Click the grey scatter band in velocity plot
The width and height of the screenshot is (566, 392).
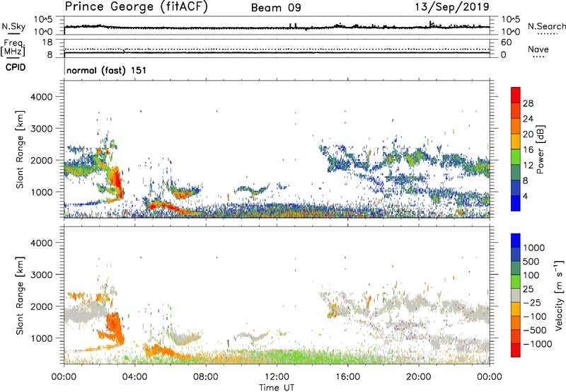pyautogui.click(x=85, y=313)
